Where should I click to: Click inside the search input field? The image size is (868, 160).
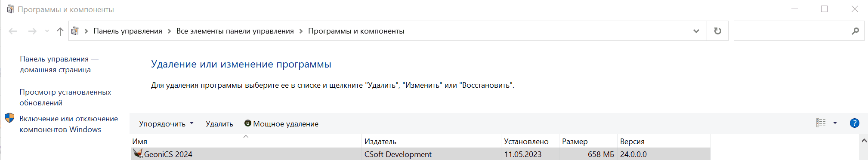tap(792, 31)
